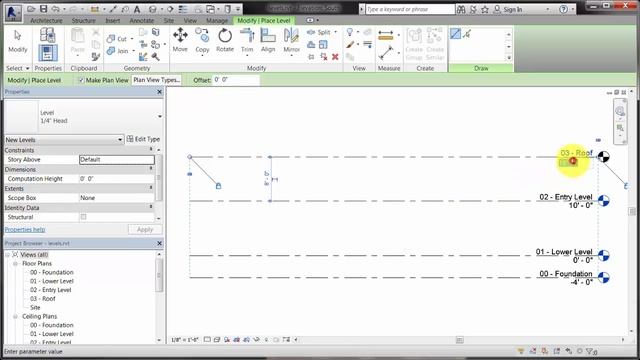Click the favorites star icon
Image resolution: width=640 pixels, height=360 pixels.
point(484,9)
